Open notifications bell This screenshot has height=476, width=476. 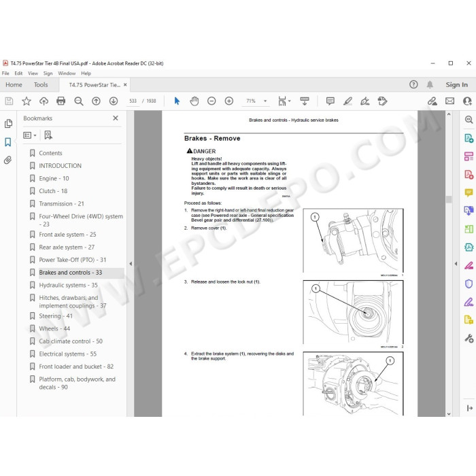pyautogui.click(x=430, y=84)
